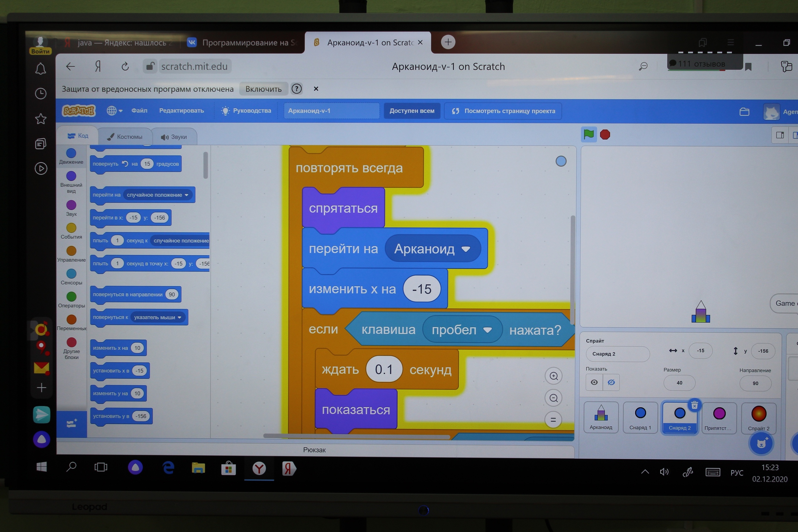Switch to small stage layout
Viewport: 798px width, 532px height.
click(780, 135)
